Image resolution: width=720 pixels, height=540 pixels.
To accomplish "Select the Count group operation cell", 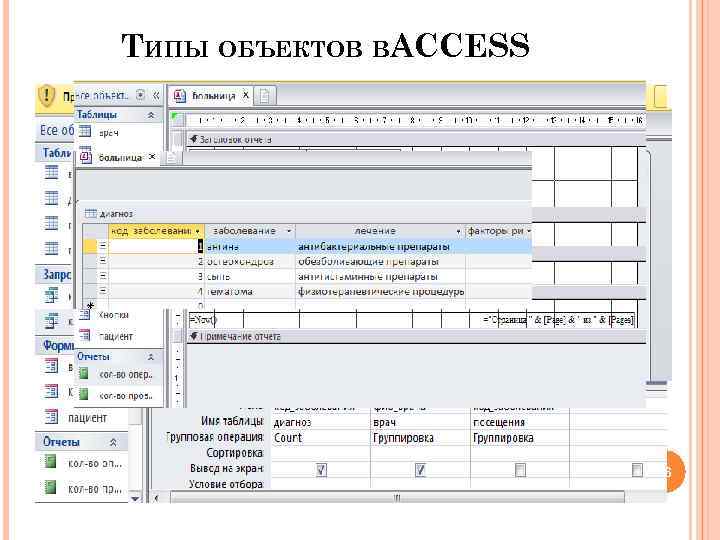I will [320, 438].
